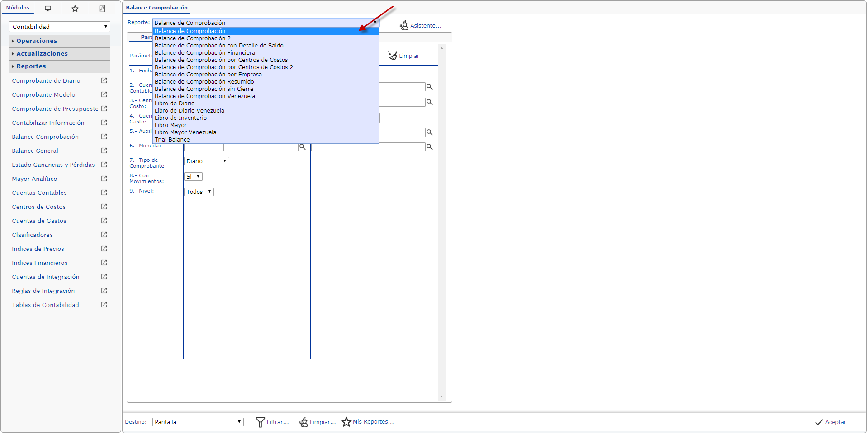Image resolution: width=868 pixels, height=434 pixels.
Task: Open Tablas de Contabilidad external link icon
Action: click(104, 305)
